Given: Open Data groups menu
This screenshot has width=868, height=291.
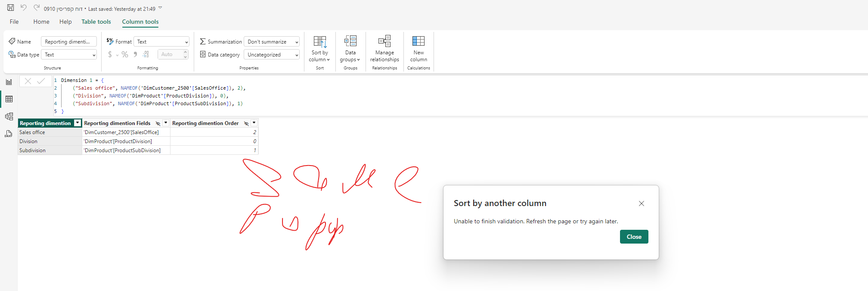Looking at the screenshot, I should [350, 49].
